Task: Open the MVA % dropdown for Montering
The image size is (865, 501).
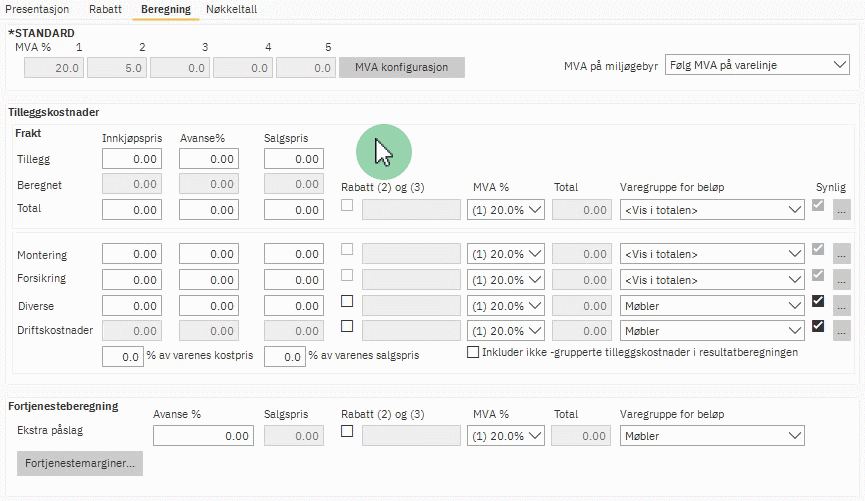Action: pyautogui.click(x=505, y=255)
